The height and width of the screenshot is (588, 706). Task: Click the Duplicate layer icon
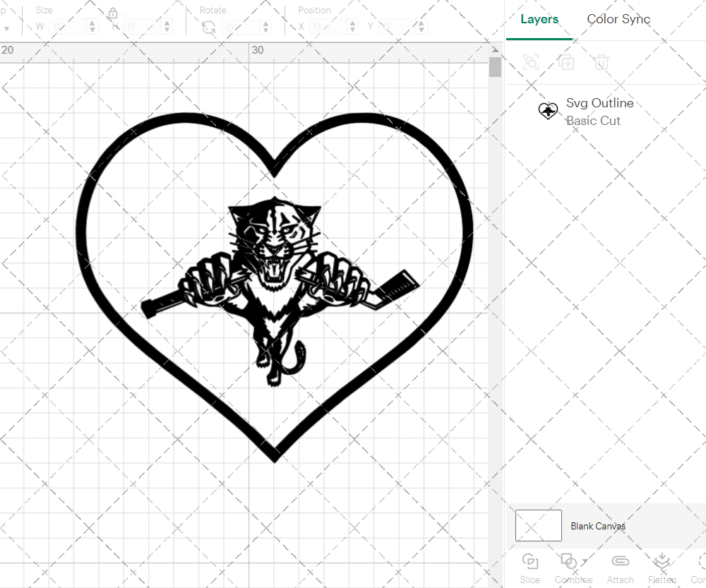click(566, 62)
